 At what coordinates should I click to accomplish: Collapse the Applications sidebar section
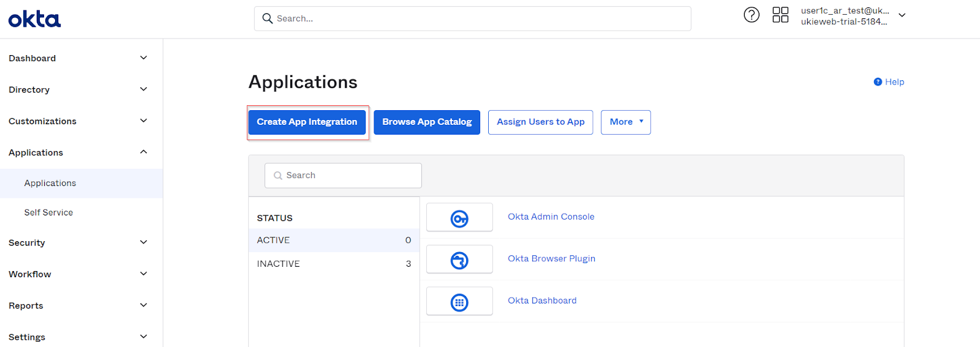pos(143,152)
